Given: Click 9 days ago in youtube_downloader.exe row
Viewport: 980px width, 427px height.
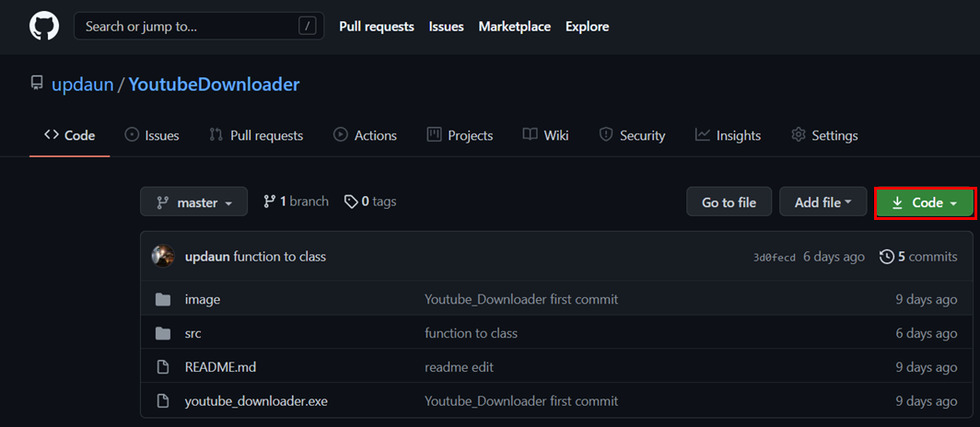Looking at the screenshot, I should pyautogui.click(x=927, y=401).
